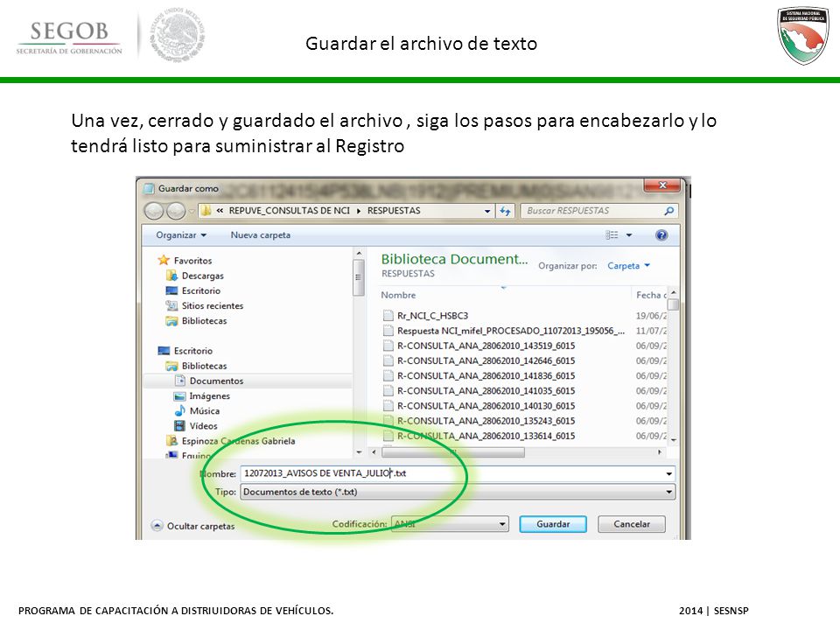Open the Tipo file type dropdown
The image size is (840, 630).
click(458, 492)
